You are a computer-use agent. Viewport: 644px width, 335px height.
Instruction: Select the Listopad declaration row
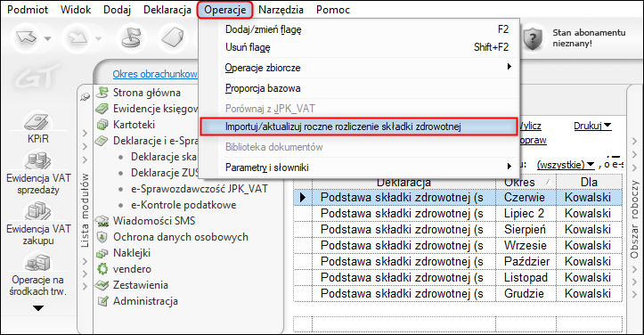(458, 277)
